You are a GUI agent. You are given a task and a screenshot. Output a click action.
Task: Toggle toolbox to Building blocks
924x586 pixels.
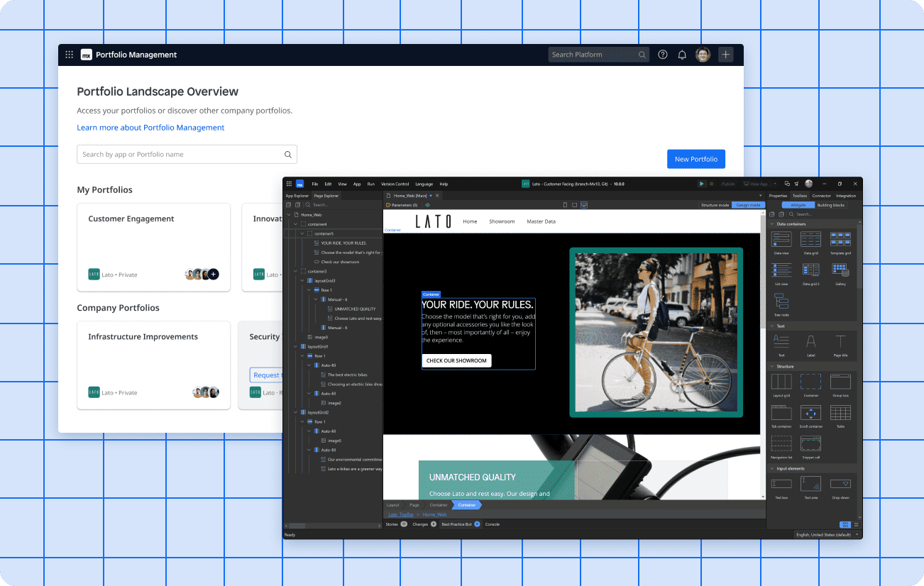[830, 205]
